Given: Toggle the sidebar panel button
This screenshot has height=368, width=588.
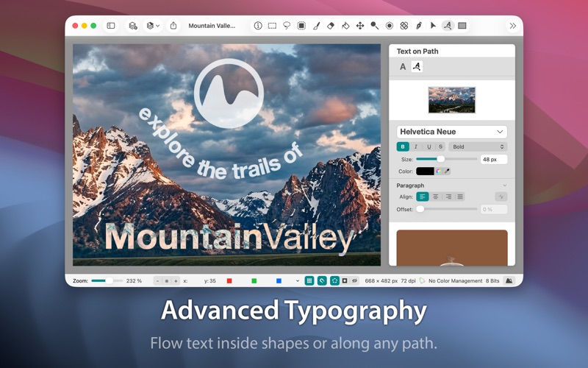Looking at the screenshot, I should pyautogui.click(x=111, y=26).
